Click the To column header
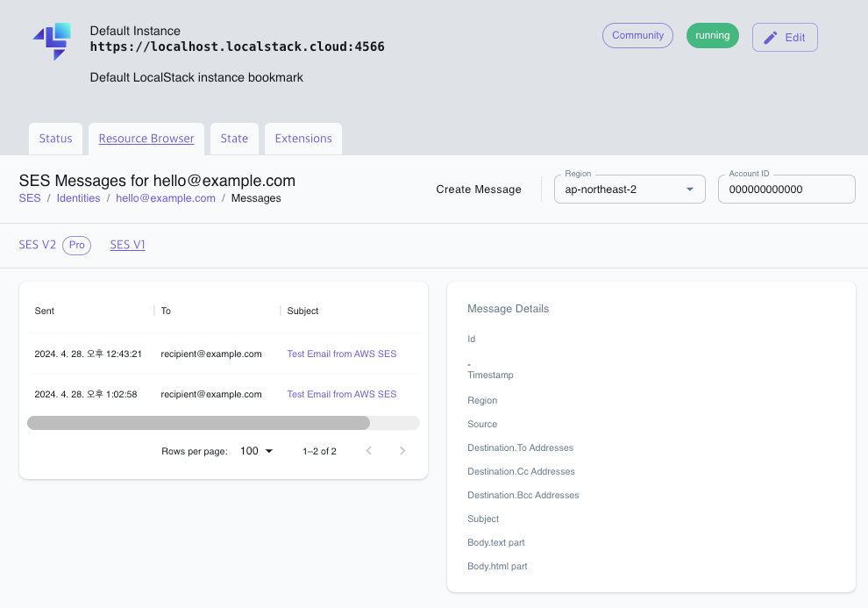The width and height of the screenshot is (868, 608). [x=166, y=311]
